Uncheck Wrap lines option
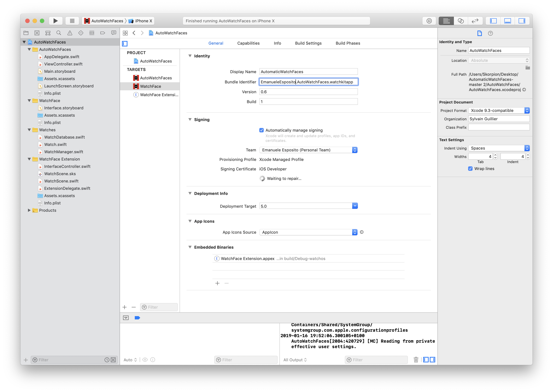553x392 pixels. point(470,168)
